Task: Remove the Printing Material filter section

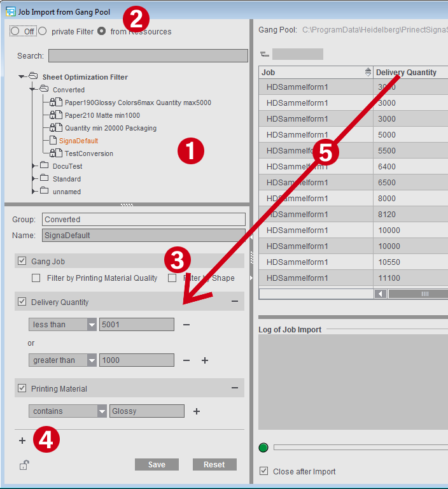Action: (235, 388)
